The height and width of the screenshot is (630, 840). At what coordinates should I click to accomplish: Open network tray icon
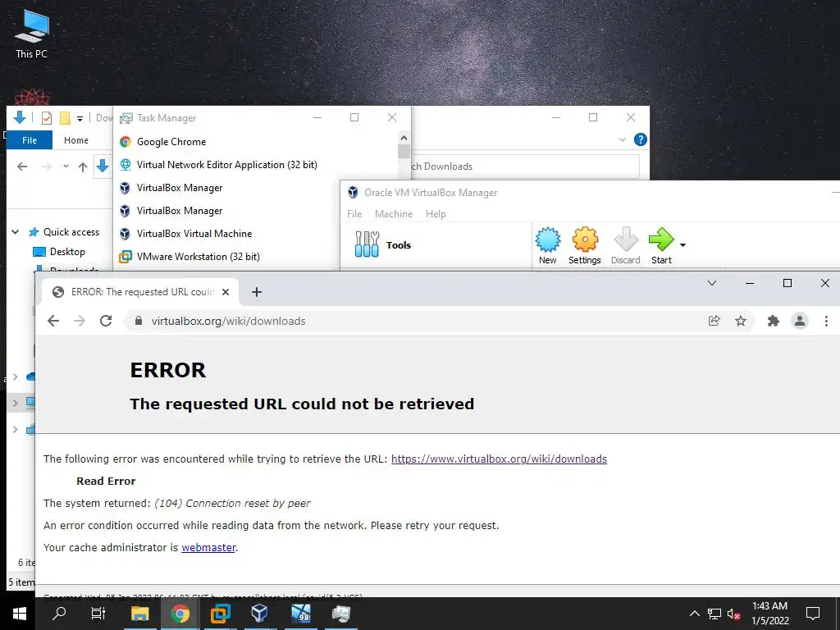click(x=714, y=614)
